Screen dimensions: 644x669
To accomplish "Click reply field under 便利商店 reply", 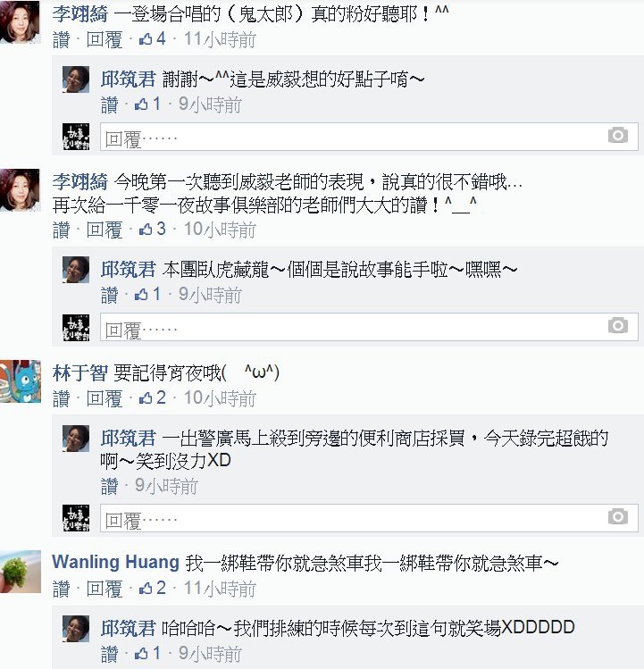I will pyautogui.click(x=369, y=518).
